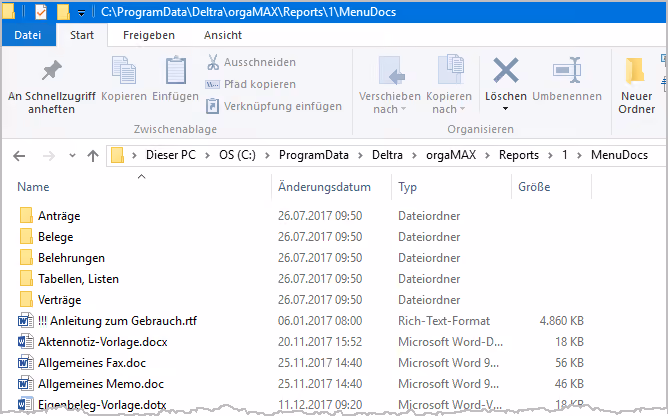
Task: Click the Pin to Quick Access pushpin icon
Action: point(52,71)
